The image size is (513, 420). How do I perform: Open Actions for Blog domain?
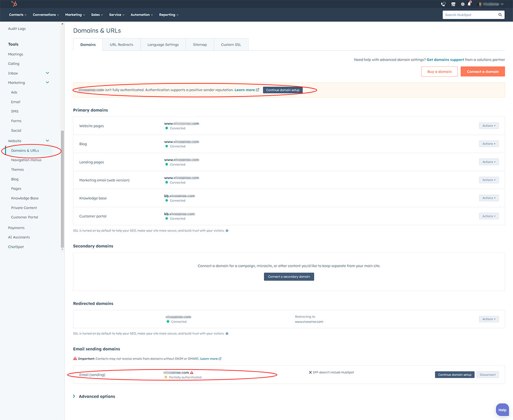[489, 144]
